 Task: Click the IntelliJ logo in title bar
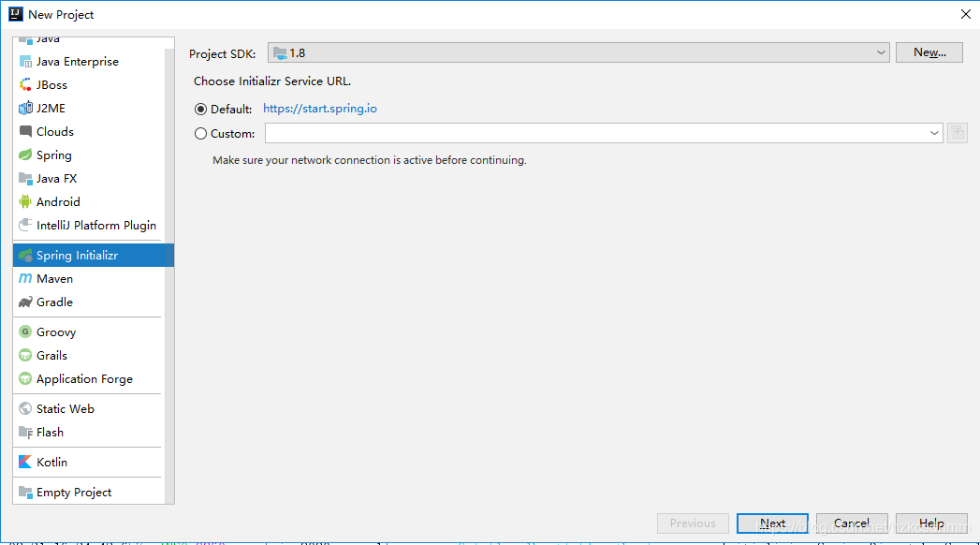point(15,14)
